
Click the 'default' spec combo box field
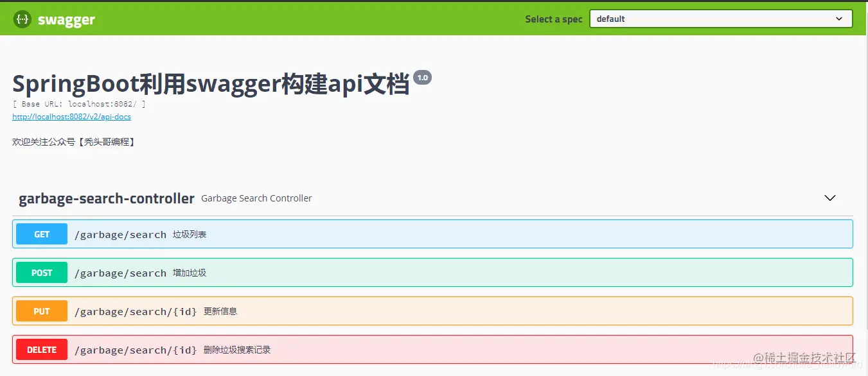(720, 19)
